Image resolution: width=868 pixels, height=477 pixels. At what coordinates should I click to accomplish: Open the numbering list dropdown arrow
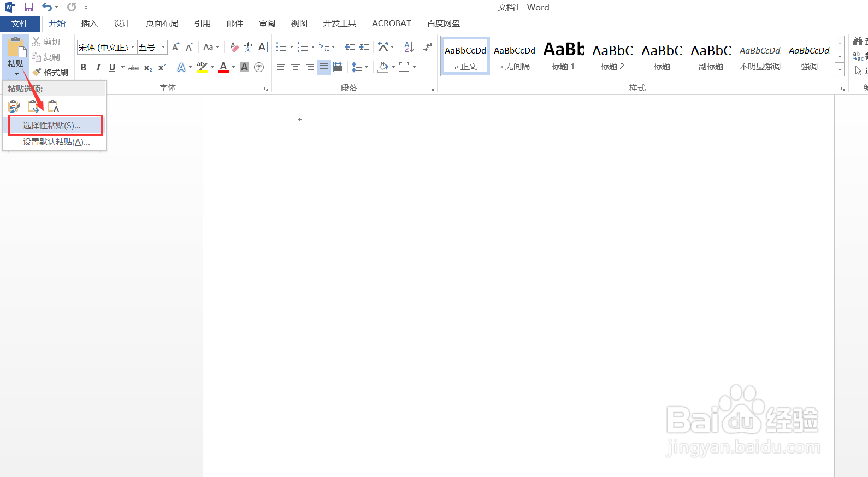[x=313, y=47]
